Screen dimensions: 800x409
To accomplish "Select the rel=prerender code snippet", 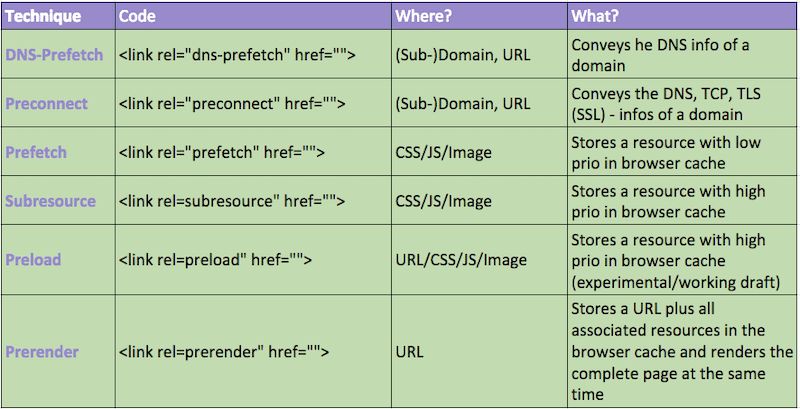I will click(x=224, y=352).
